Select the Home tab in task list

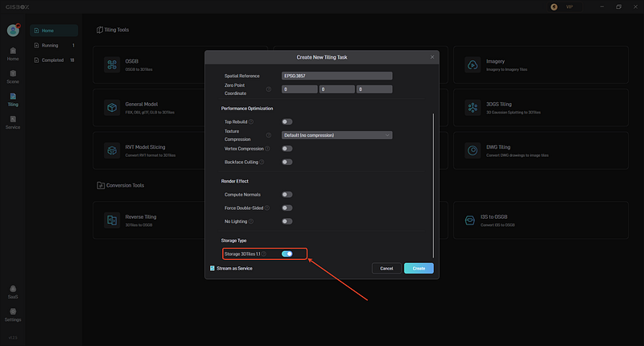coord(54,31)
